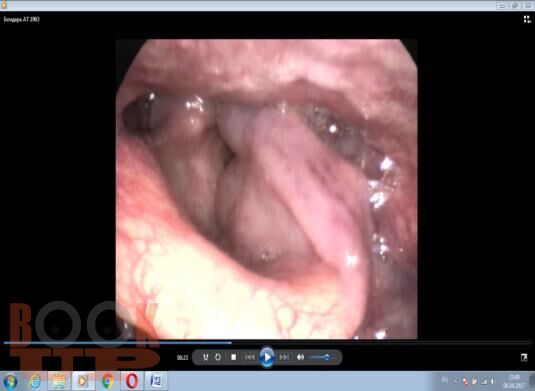Screen dimensions: 535x391
Task: Skip to the previous track
Action: [250, 357]
